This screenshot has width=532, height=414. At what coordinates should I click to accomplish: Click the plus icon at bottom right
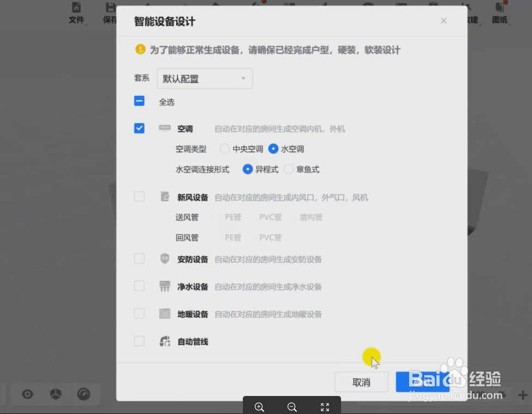click(523, 395)
